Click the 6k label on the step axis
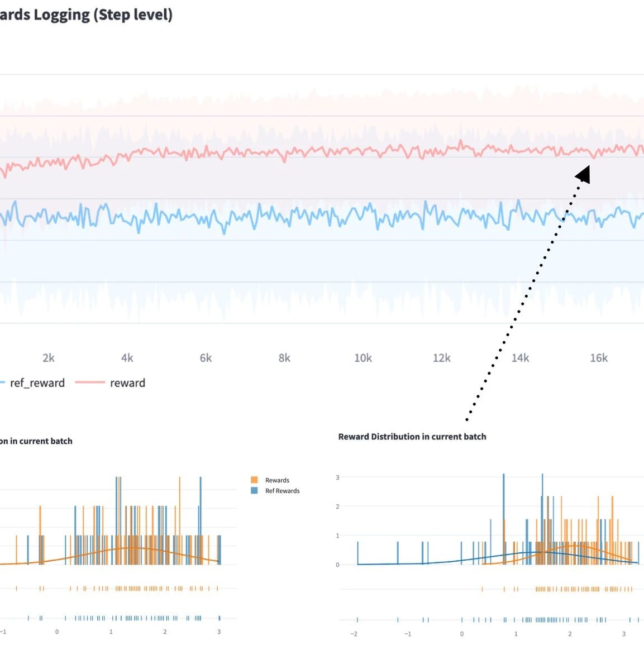The width and height of the screenshot is (644, 645). 206,358
